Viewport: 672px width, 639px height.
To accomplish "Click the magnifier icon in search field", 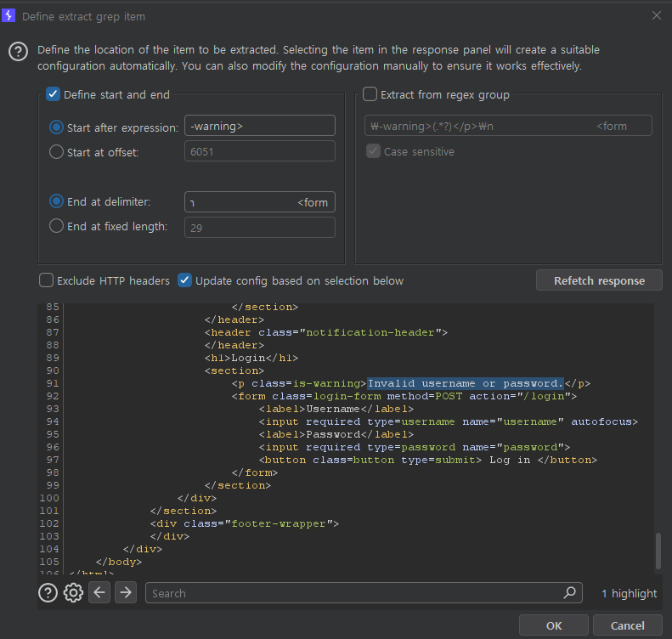I will 570,593.
